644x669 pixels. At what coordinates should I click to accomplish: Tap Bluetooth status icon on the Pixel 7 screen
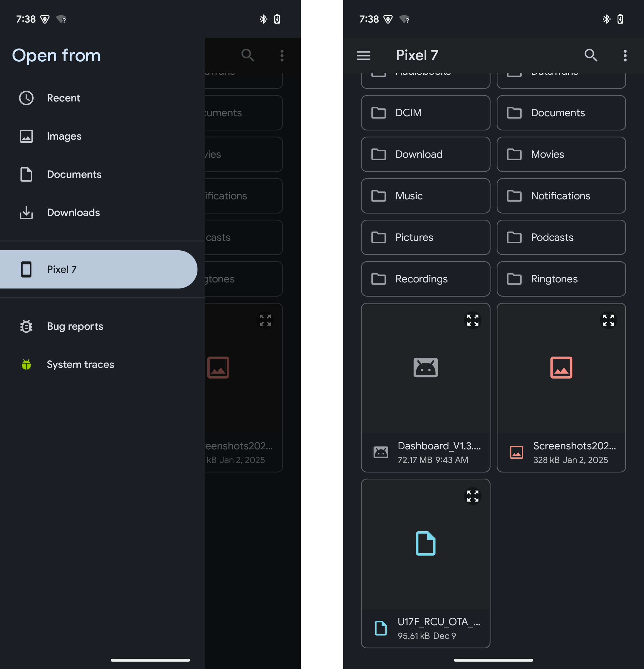606,19
